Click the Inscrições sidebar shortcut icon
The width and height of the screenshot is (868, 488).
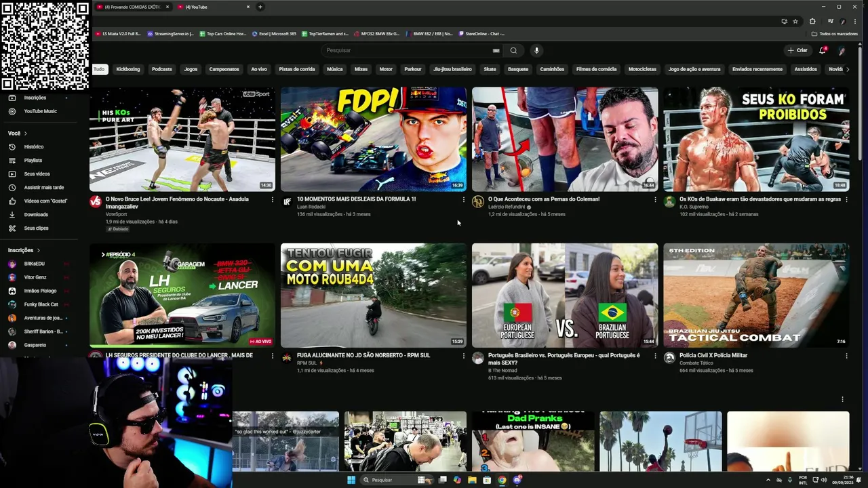click(x=12, y=98)
